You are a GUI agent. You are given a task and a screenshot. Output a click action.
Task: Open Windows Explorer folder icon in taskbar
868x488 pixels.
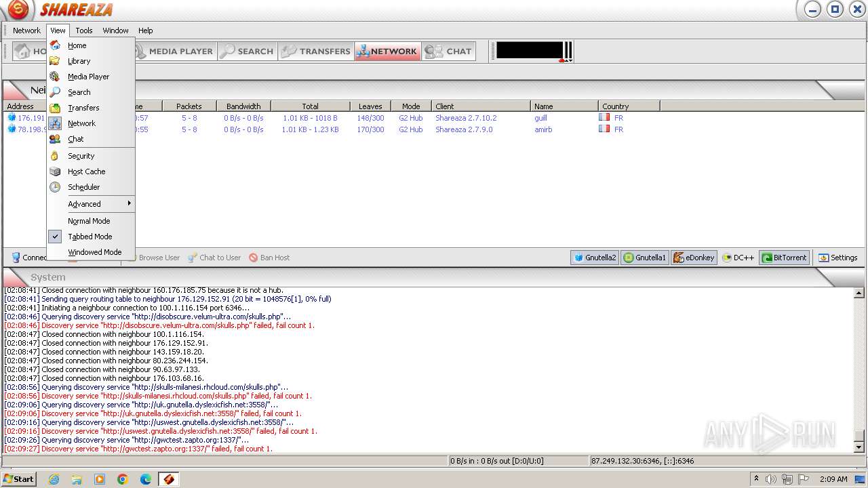tap(77, 479)
